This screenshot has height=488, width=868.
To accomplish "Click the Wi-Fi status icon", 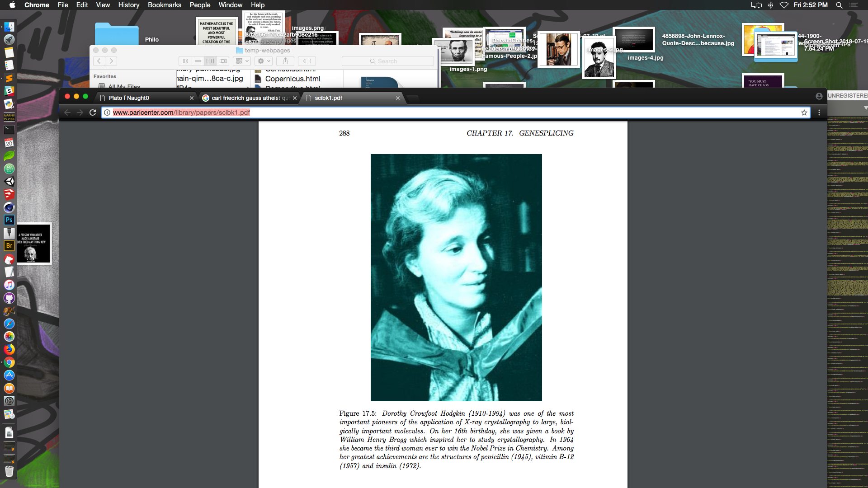I will (x=784, y=5).
